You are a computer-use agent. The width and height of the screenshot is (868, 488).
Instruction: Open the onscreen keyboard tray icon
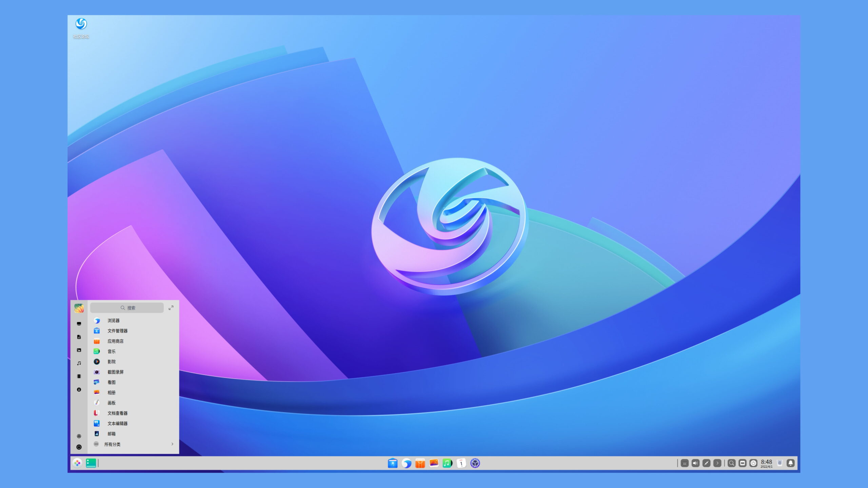click(x=685, y=463)
